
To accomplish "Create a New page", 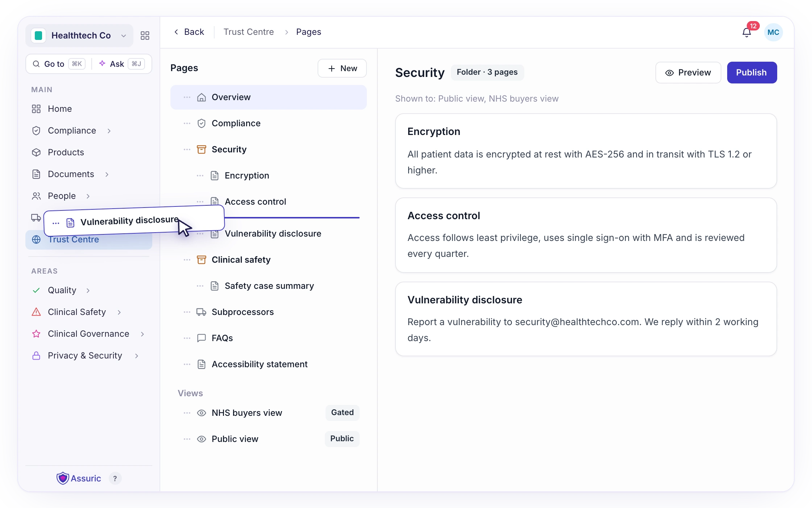I will 342,68.
